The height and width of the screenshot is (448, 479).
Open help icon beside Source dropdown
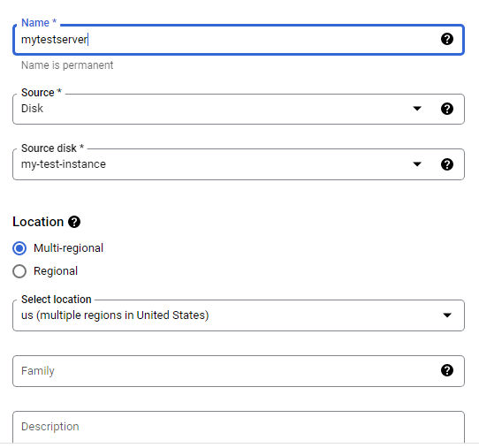(447, 109)
